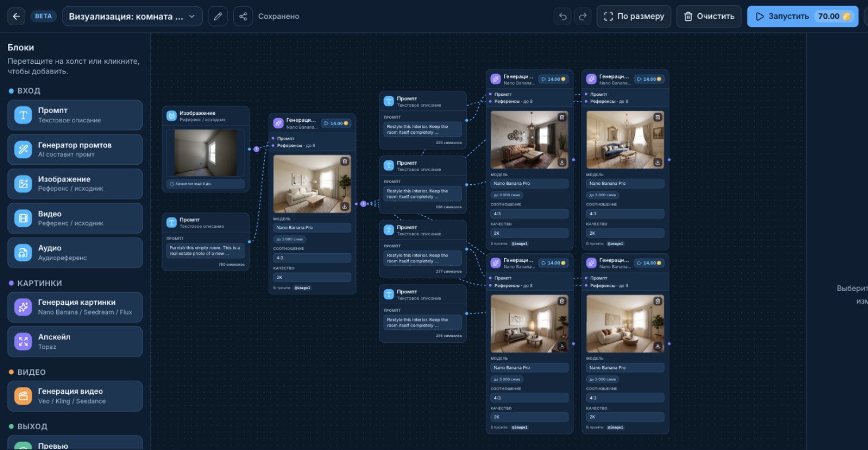Click the "Сохранено" status text
The image size is (868, 450).
coord(279,16)
